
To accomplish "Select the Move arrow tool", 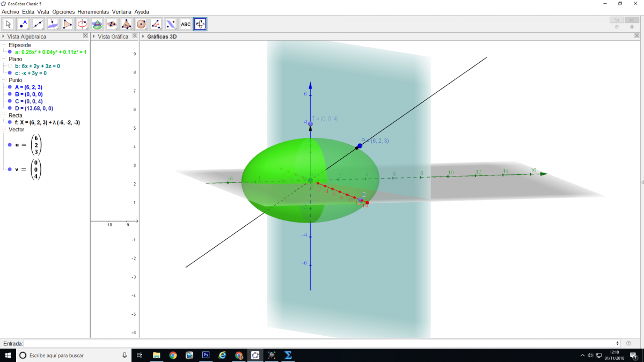I will 9,24.
